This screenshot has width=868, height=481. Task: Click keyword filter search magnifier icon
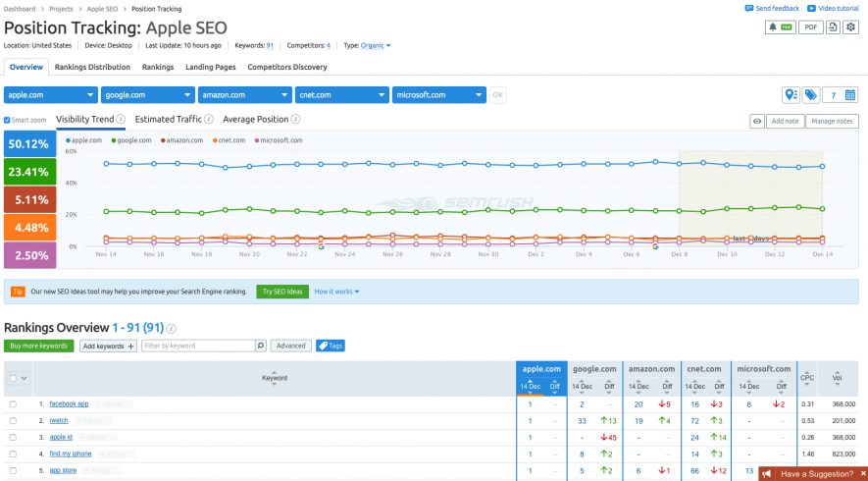tap(261, 346)
